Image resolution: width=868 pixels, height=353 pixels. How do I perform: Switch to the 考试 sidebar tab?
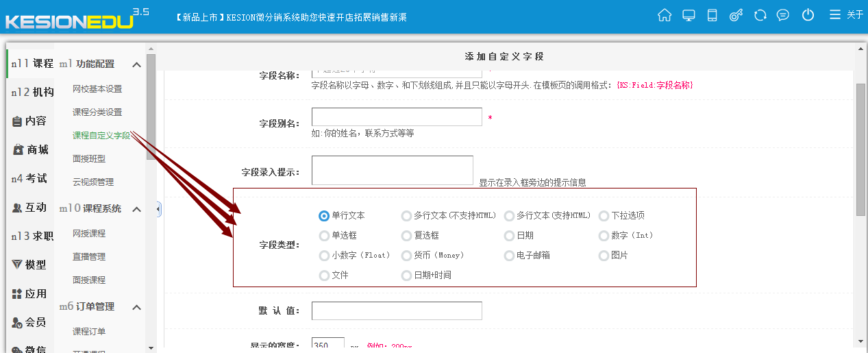click(29, 178)
